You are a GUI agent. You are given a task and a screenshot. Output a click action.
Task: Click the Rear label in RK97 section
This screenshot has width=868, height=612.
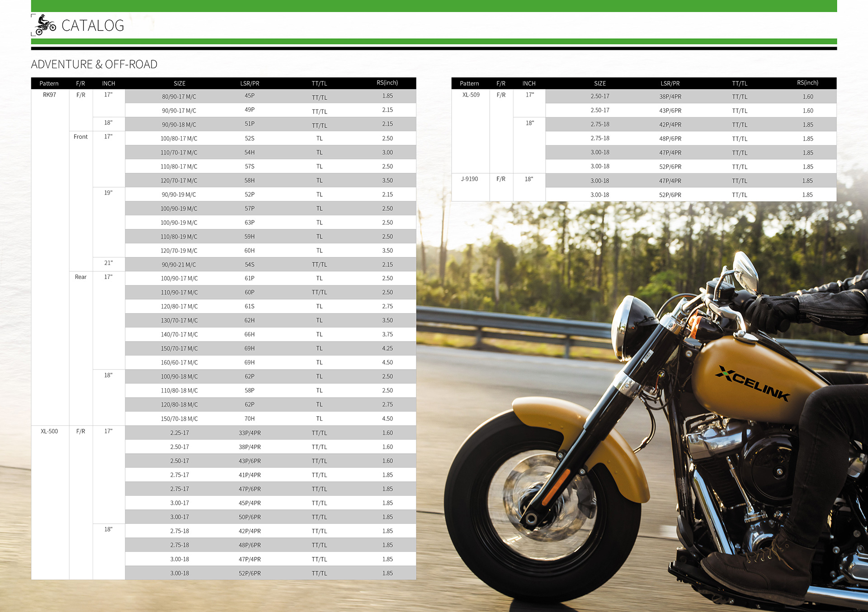[x=80, y=277]
